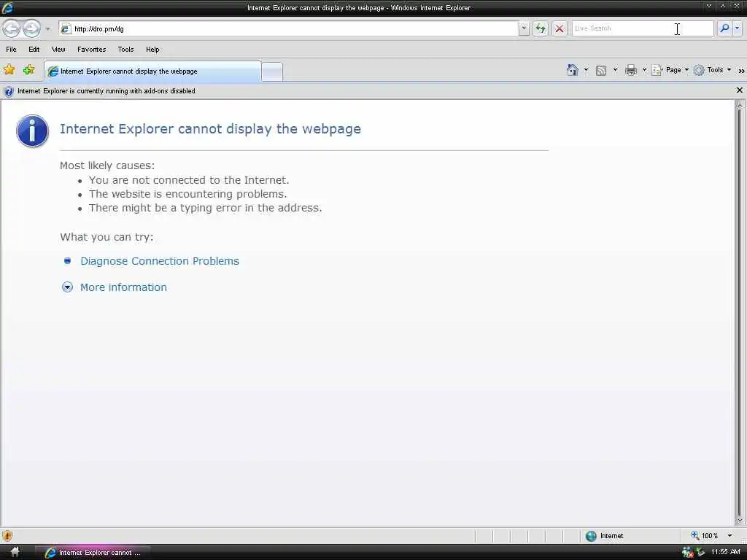
Task: Click the Internet Explorer taskbar button
Action: point(93,553)
